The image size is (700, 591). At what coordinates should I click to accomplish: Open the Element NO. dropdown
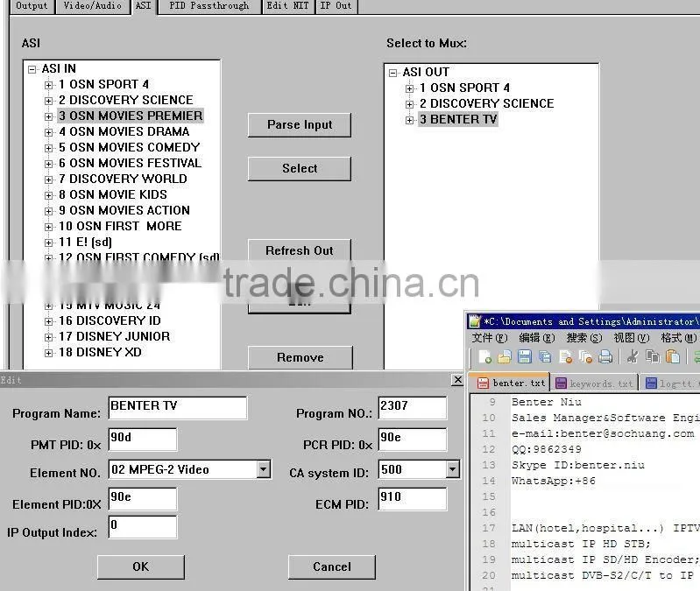coord(264,469)
